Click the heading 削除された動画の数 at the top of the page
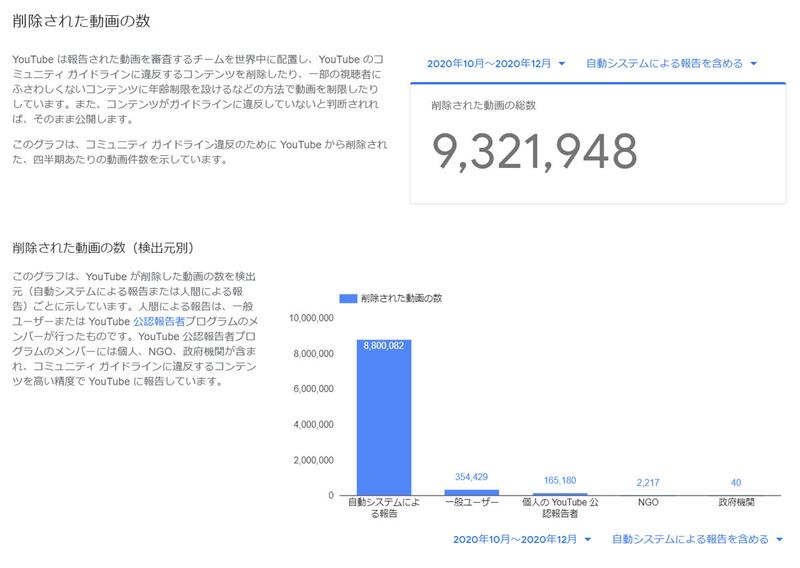The image size is (800, 568). click(x=81, y=21)
